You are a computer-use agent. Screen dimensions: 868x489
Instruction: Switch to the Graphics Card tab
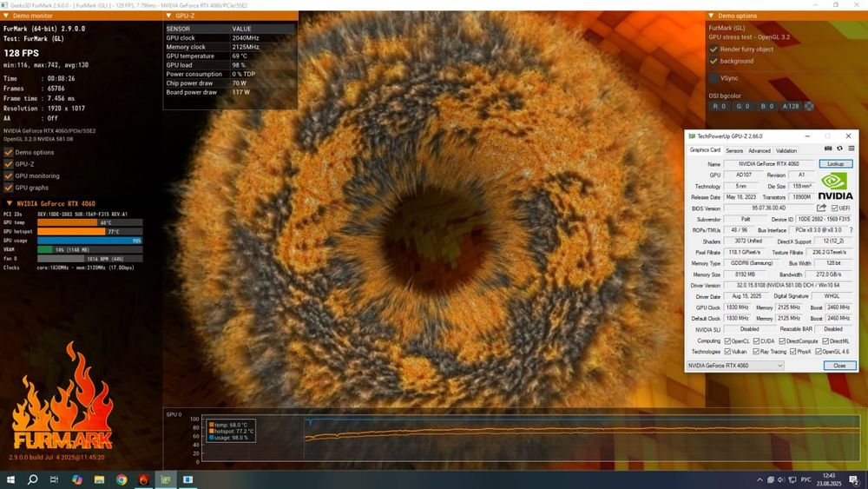point(705,150)
